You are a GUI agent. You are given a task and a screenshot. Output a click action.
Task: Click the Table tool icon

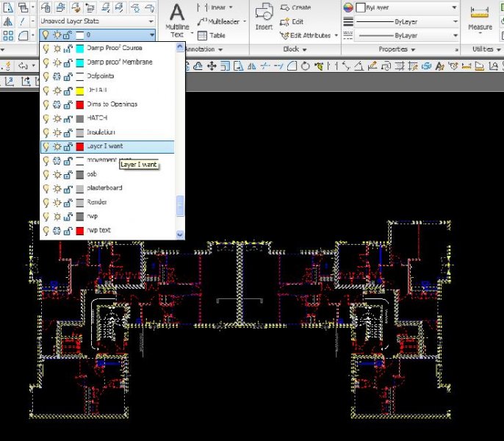tap(202, 35)
